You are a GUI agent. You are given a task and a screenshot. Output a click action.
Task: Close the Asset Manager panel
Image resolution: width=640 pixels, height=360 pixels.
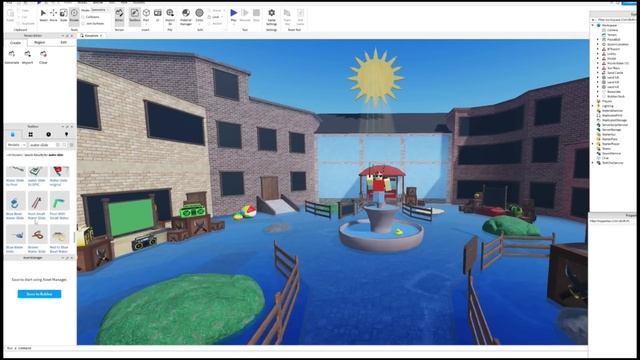click(x=72, y=258)
